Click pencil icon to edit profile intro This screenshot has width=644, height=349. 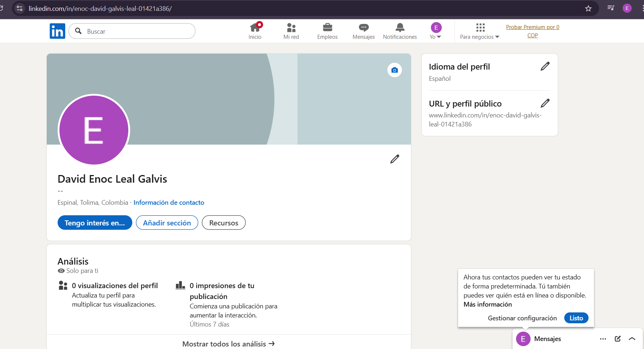tap(395, 159)
